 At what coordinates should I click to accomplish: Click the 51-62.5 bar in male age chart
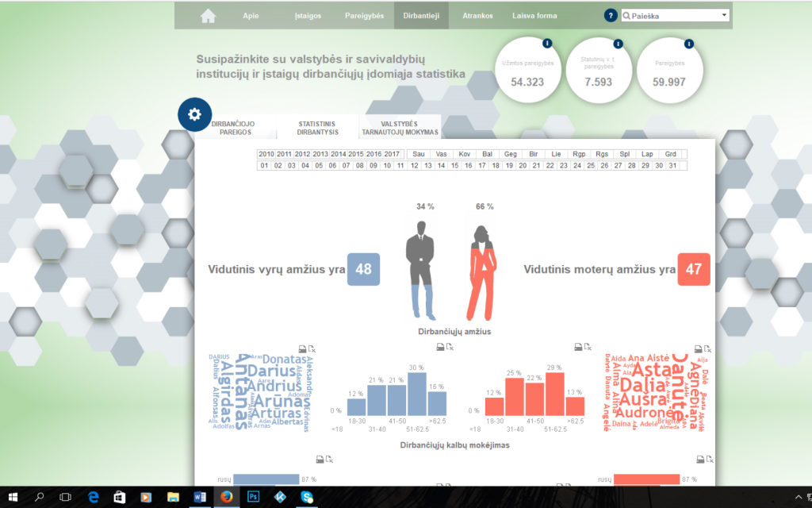point(417,394)
